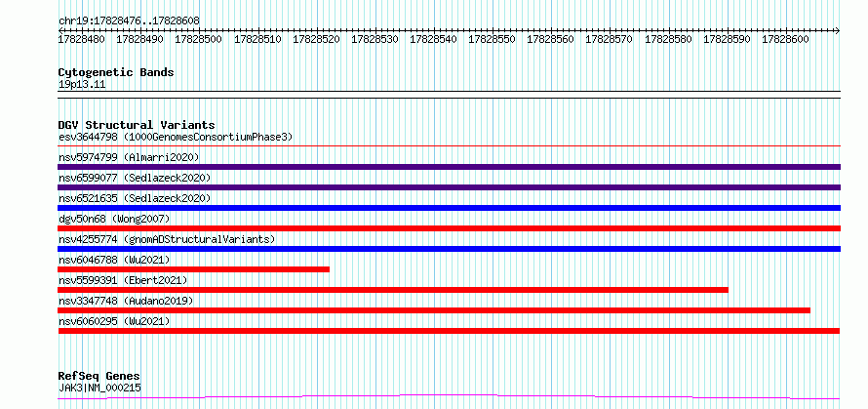Click the 17828500 ruler coordinate

point(199,39)
